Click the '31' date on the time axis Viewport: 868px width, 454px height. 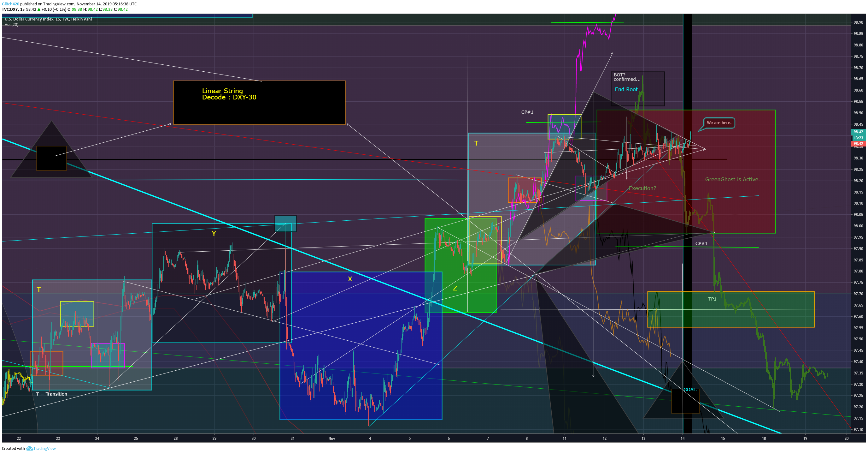point(292,439)
